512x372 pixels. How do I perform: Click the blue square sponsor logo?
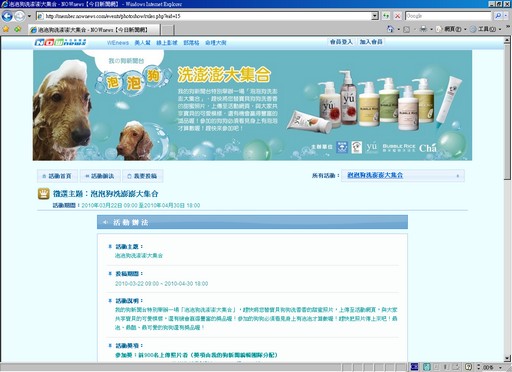pos(342,147)
